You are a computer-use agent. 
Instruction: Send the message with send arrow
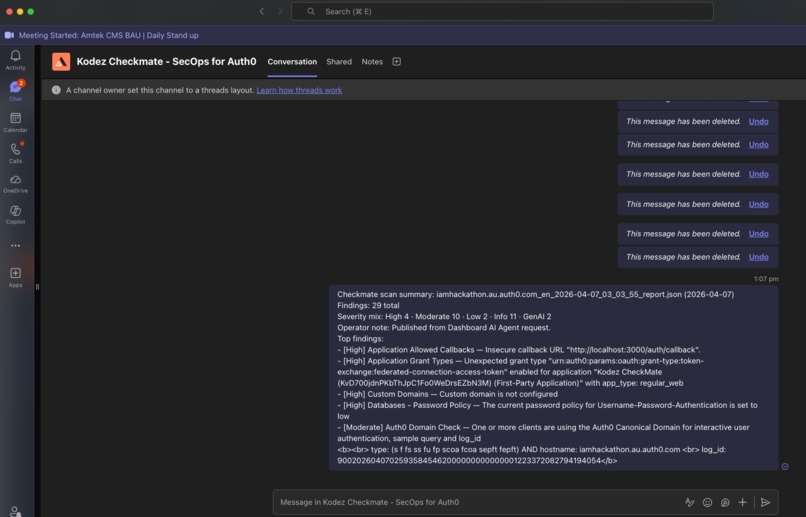coord(765,502)
